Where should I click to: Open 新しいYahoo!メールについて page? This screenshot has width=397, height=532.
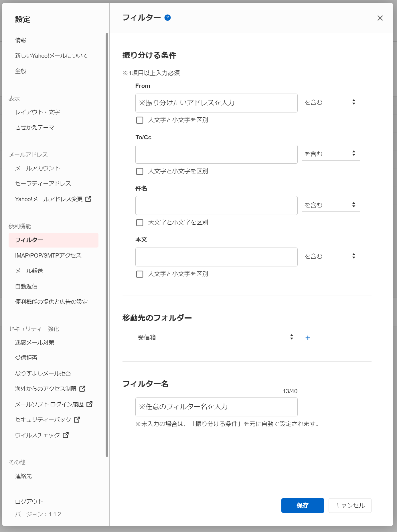tap(52, 56)
